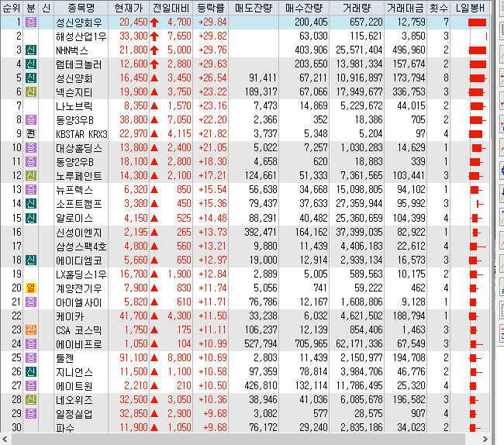Image resolution: width=504 pixels, height=445 pixels.
Task: Select the stock name 동양2우B
Action: 74,162
